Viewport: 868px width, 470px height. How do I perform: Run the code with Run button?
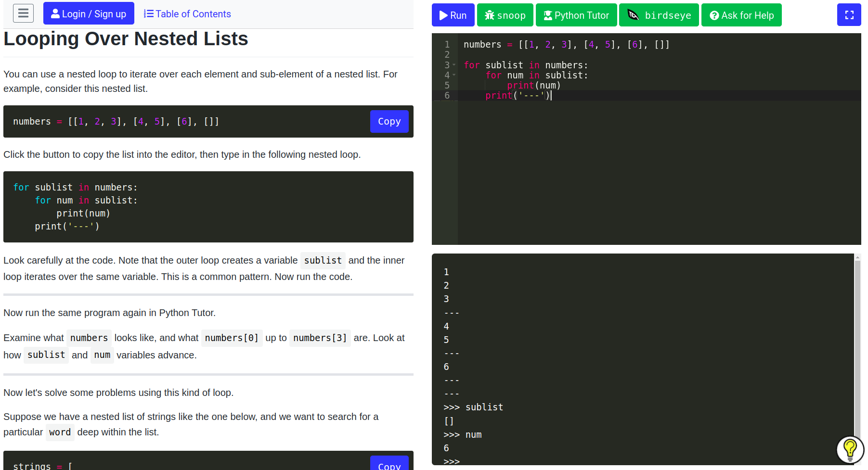pos(453,15)
